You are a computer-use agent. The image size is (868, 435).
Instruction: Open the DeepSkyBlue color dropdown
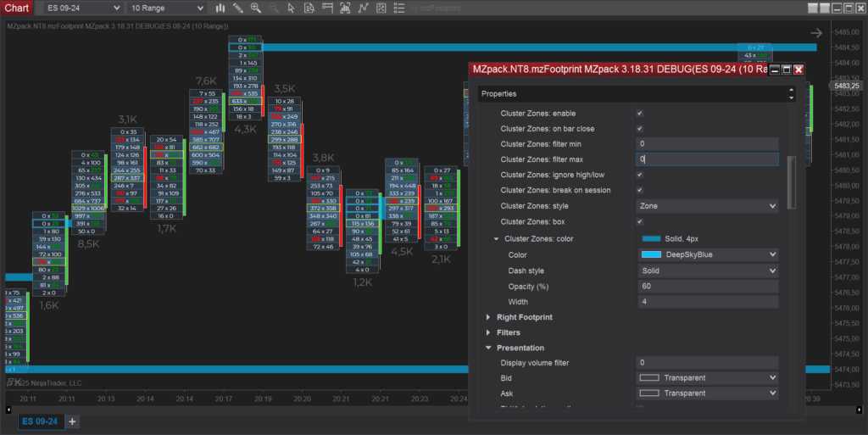click(707, 254)
